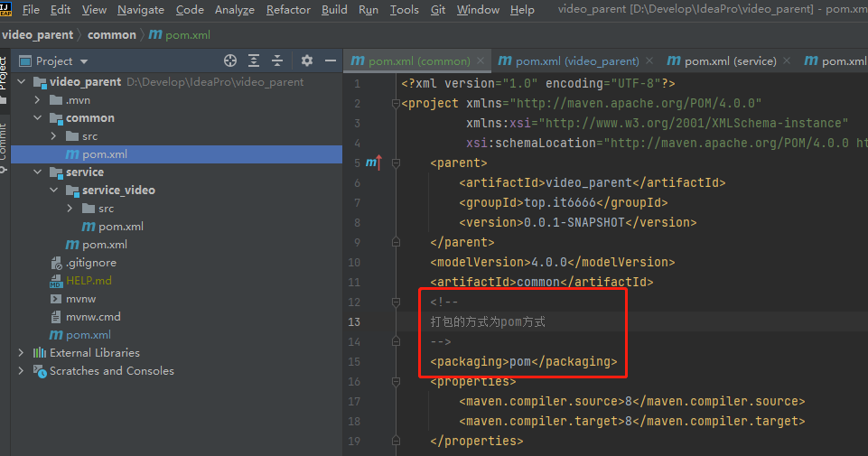Click line number 13 in gutter

click(354, 322)
